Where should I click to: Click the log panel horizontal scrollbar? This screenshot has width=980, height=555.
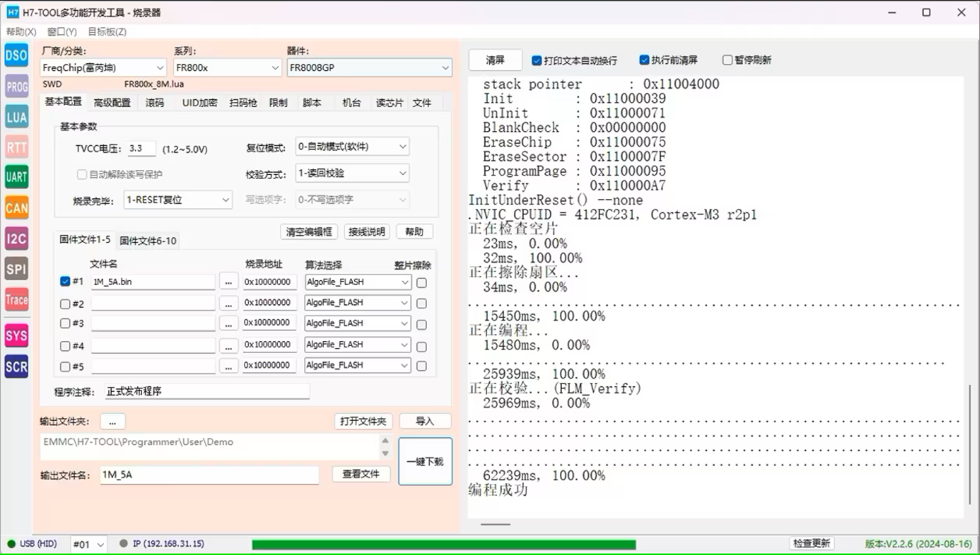[495, 525]
